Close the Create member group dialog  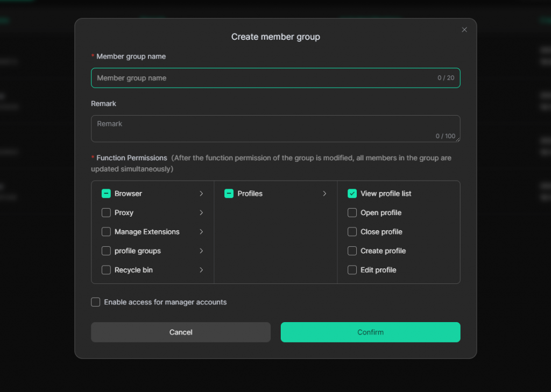tap(464, 30)
